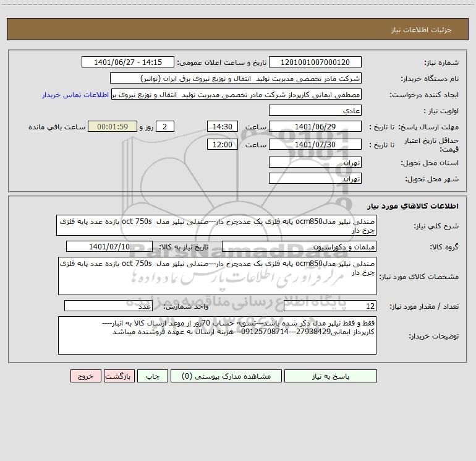Image resolution: width=476 pixels, height=461 pixels.
Task: Click the quantity field showing 12
Action: [330, 306]
